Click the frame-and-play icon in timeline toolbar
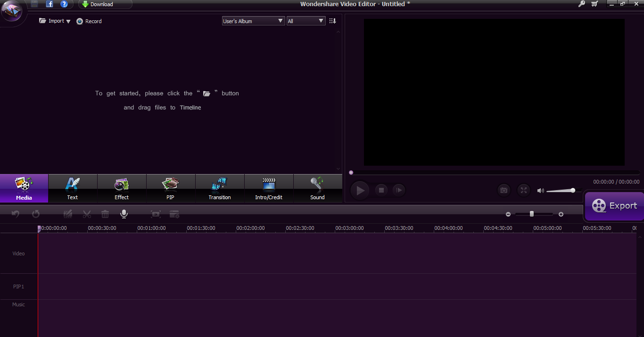This screenshot has width=644, height=337. 156,214
